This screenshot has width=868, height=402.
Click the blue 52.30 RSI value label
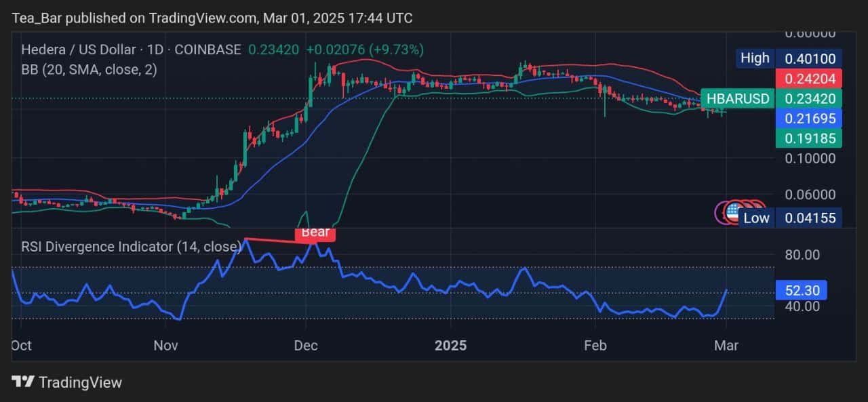[803, 290]
